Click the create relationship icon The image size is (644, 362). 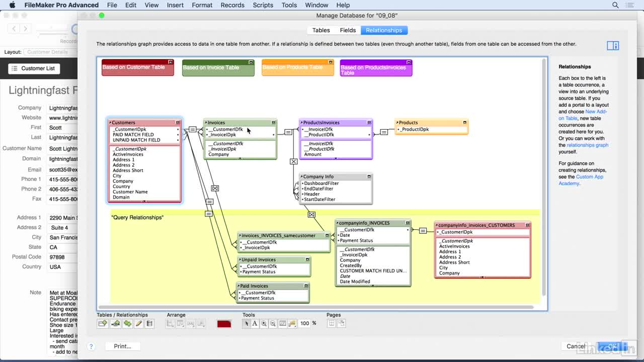pyautogui.click(x=116, y=324)
